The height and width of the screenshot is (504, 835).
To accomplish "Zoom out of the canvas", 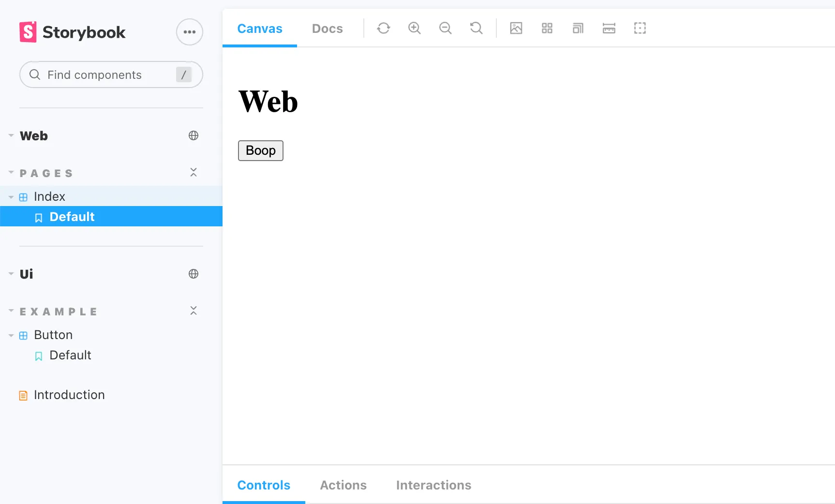I will [445, 28].
